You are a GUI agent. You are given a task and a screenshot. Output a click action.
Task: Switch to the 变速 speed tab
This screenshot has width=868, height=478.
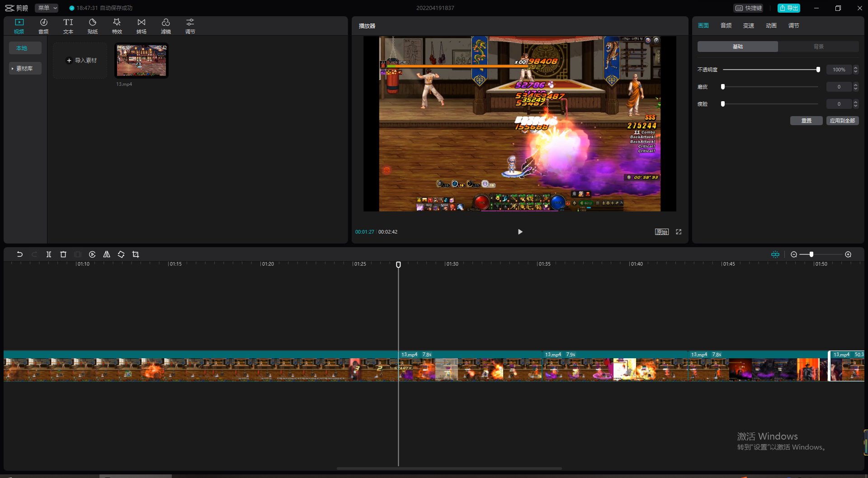coord(749,26)
